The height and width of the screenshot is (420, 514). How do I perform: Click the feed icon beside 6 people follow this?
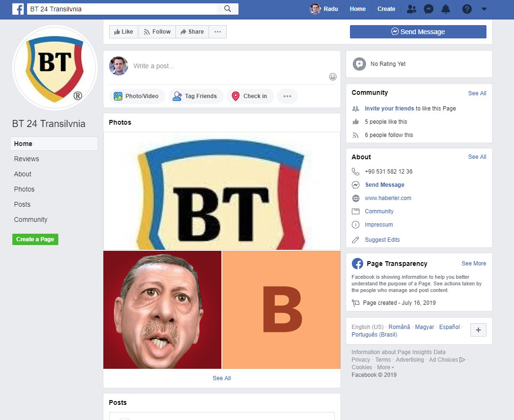[x=356, y=135]
